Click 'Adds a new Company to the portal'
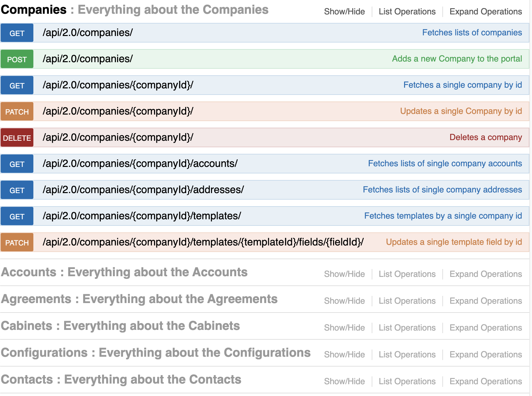Image resolution: width=532 pixels, height=396 pixels. (x=457, y=59)
